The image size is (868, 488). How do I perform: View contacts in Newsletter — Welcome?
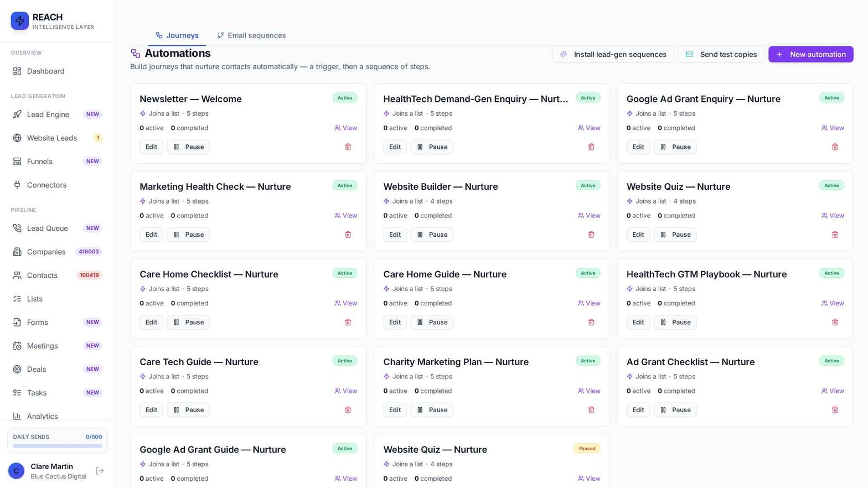pyautogui.click(x=346, y=128)
